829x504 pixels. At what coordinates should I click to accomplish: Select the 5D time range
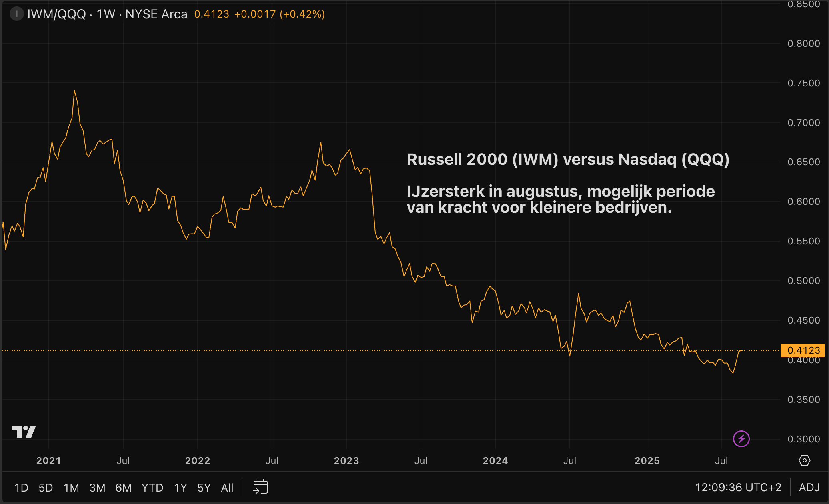coord(46,488)
